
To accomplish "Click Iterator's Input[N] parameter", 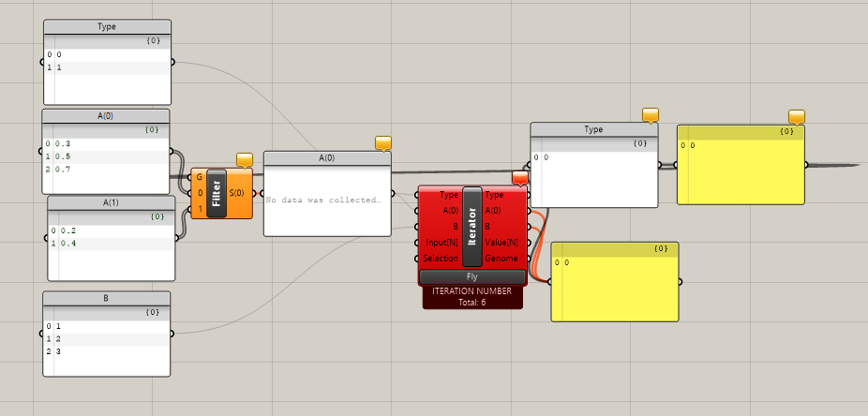I will point(441,243).
